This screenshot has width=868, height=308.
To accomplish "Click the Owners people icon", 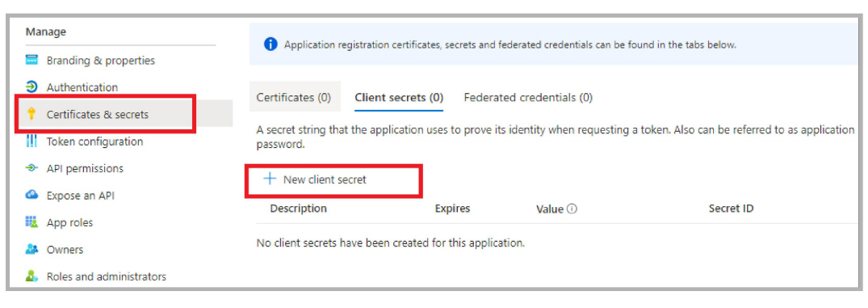I will tap(31, 249).
